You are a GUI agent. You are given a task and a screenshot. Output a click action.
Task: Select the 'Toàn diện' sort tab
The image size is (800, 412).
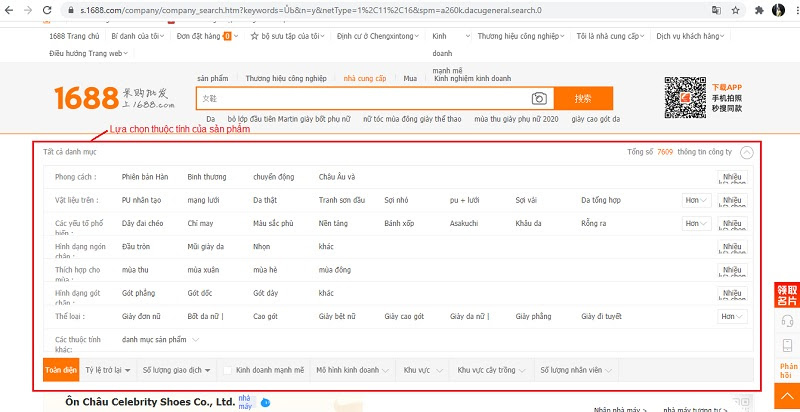(x=61, y=370)
